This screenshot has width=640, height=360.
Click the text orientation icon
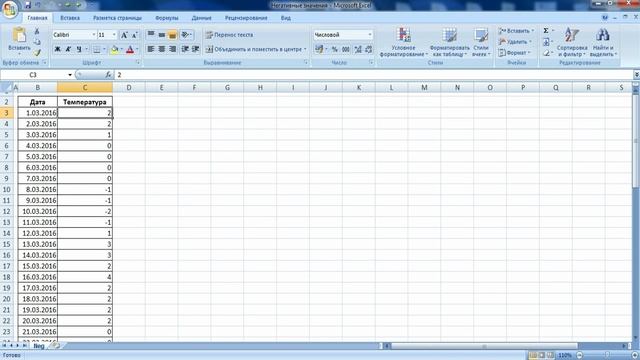186,35
